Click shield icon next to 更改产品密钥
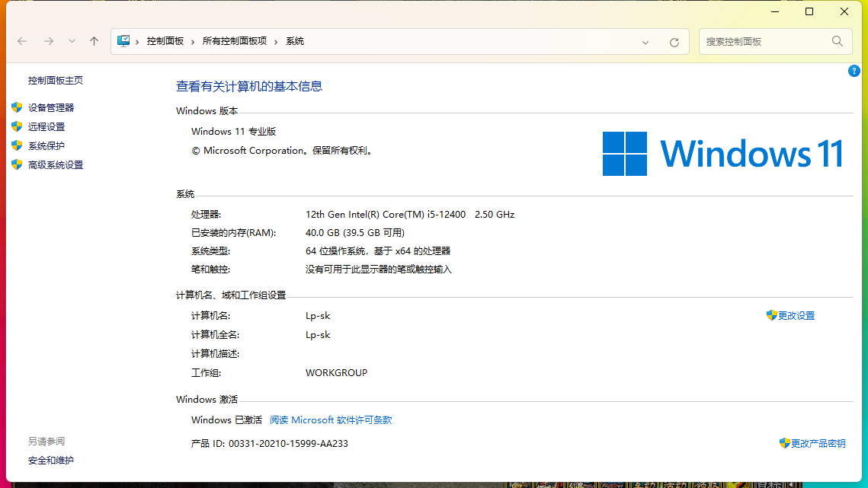 pos(784,443)
